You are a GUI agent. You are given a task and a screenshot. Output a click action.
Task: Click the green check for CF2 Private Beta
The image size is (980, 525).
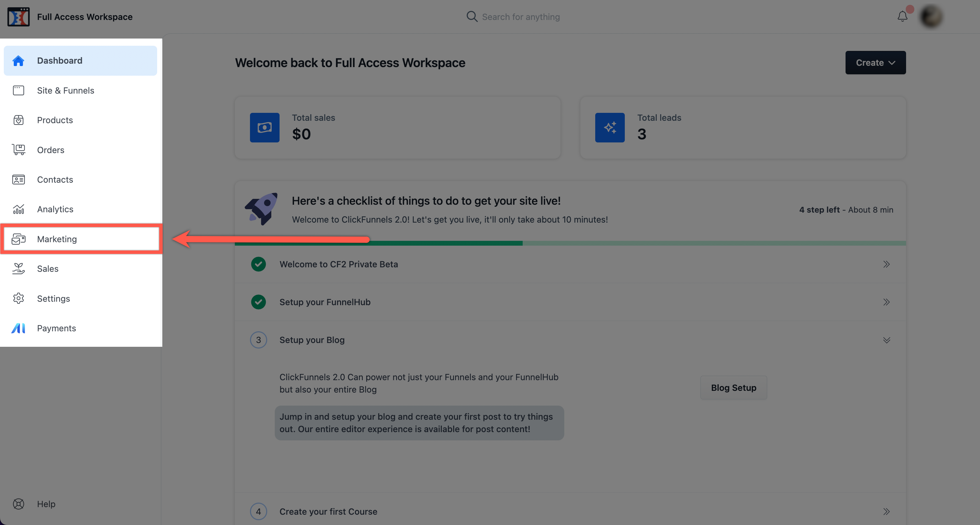pyautogui.click(x=258, y=264)
